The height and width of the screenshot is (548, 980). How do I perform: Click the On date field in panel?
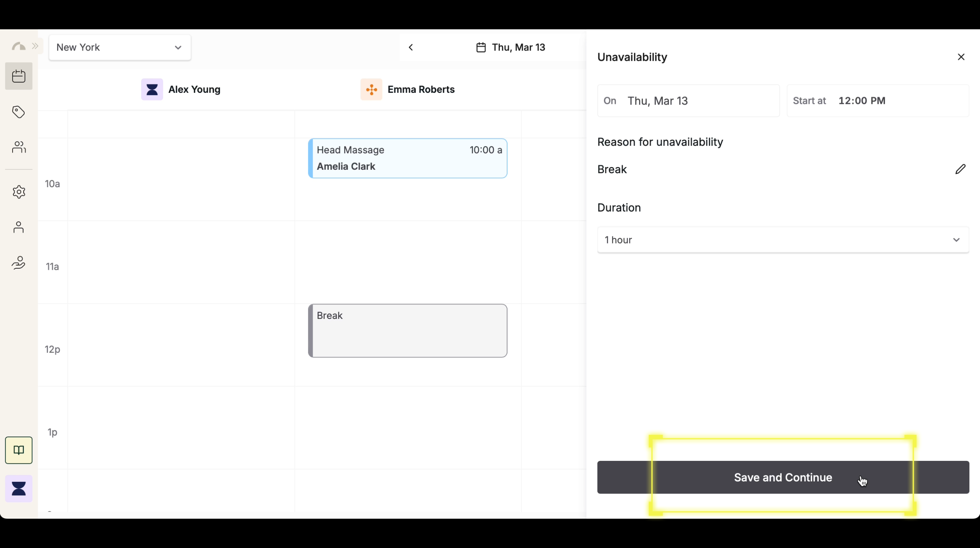[x=688, y=101]
